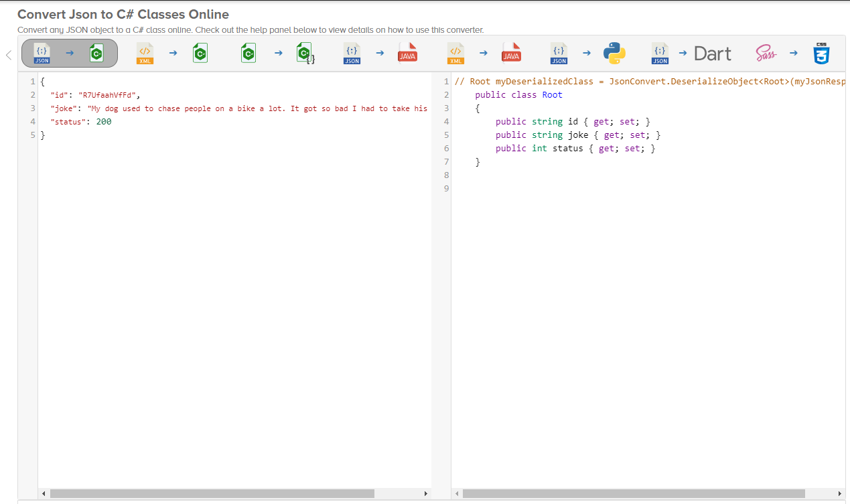850x504 pixels.
Task: Click the Python logo in the converter bar
Action: [x=614, y=53]
